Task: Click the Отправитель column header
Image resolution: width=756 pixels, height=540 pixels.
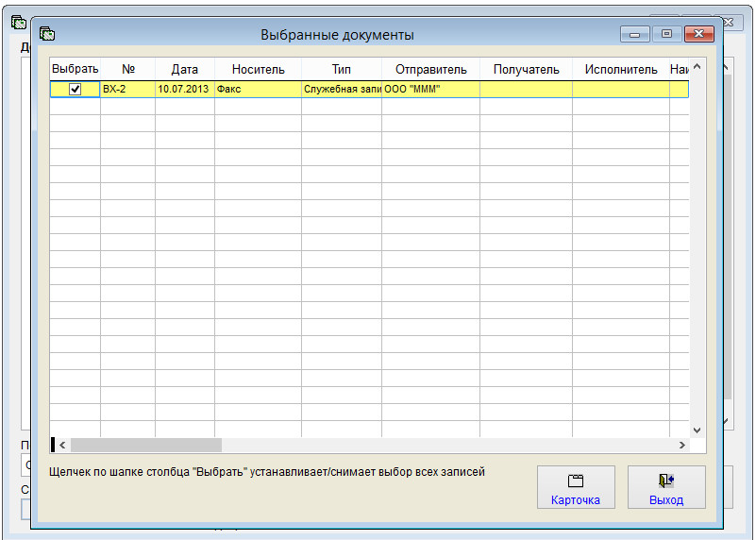Action: tap(430, 69)
